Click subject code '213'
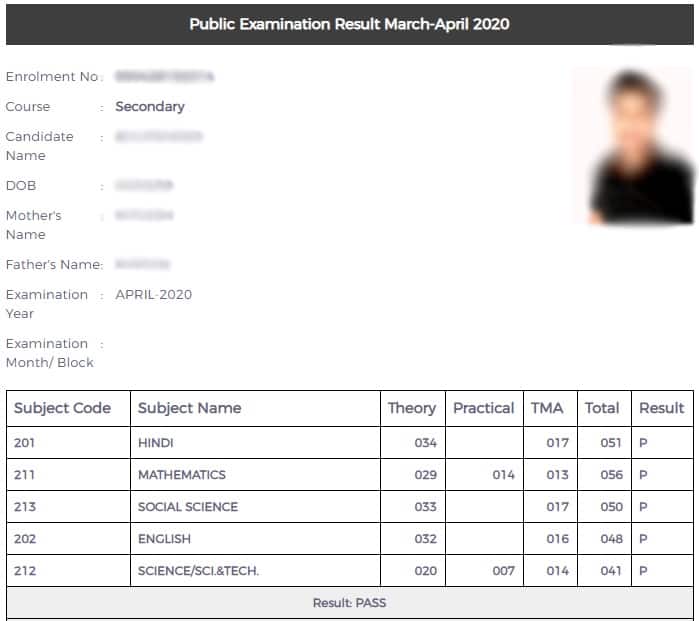This screenshot has width=699, height=621. pyautogui.click(x=25, y=507)
